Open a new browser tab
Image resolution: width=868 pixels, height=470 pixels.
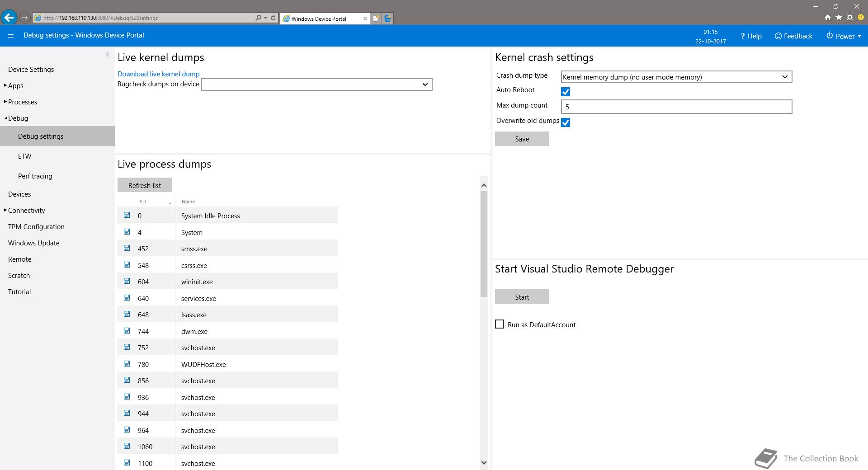[376, 19]
